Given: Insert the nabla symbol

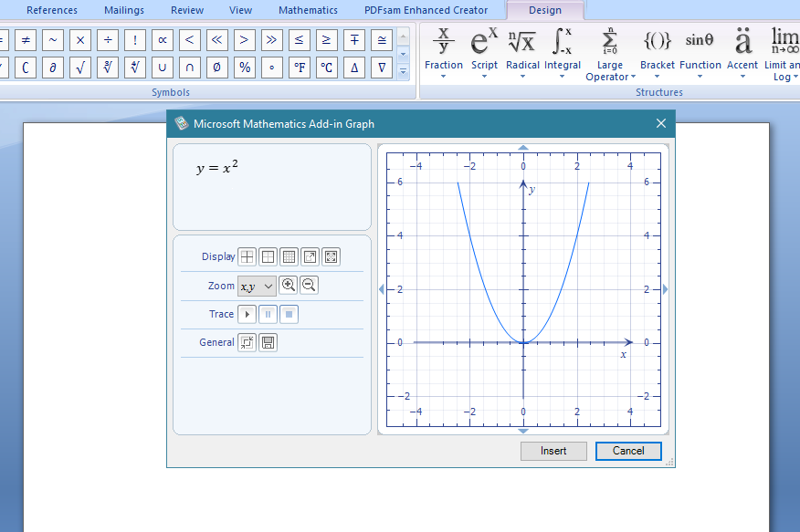Looking at the screenshot, I should click(x=382, y=68).
